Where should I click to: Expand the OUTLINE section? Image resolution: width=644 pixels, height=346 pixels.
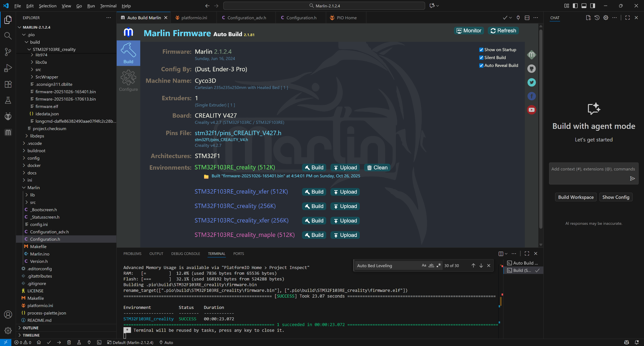click(31, 328)
